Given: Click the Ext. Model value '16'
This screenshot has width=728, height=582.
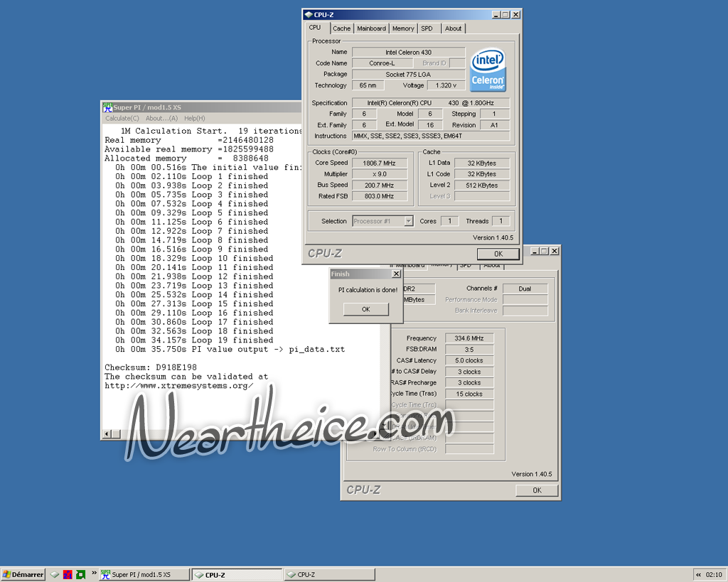Looking at the screenshot, I should (x=430, y=125).
